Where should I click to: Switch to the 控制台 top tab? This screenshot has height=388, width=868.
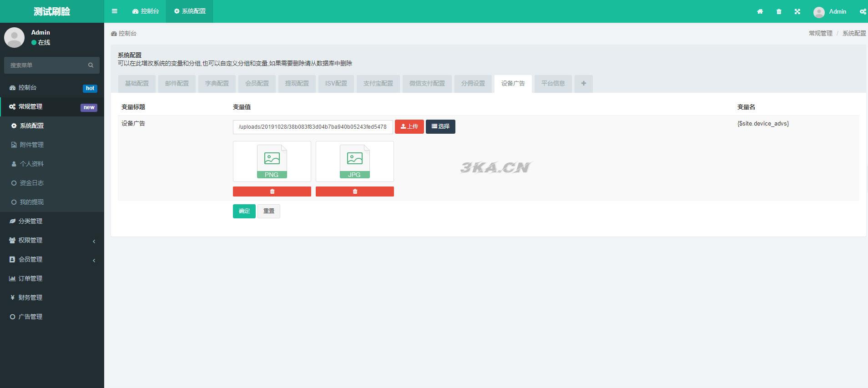tap(146, 11)
